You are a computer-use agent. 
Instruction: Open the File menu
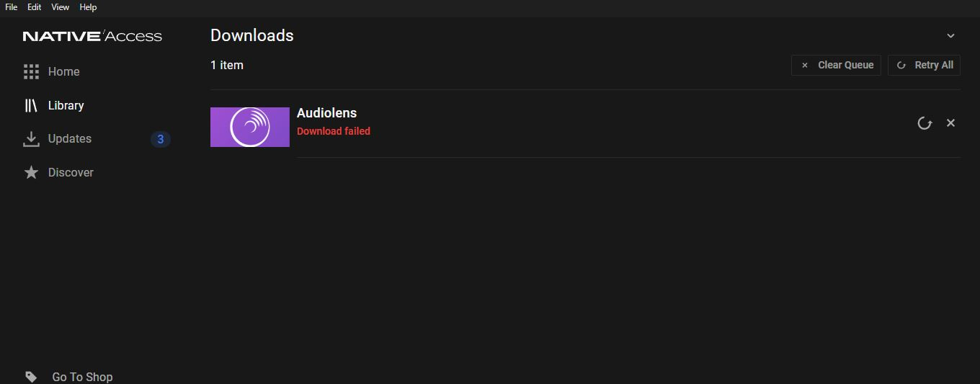(12, 7)
